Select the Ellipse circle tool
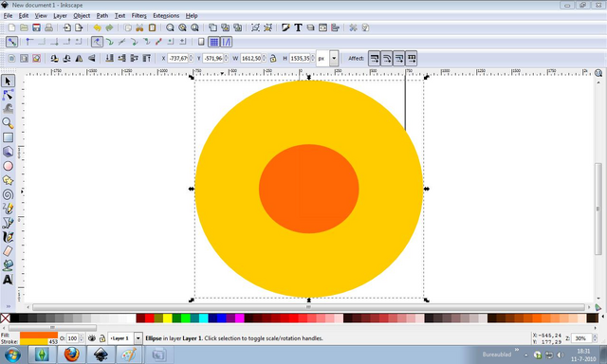This screenshot has width=607, height=364. tap(9, 166)
